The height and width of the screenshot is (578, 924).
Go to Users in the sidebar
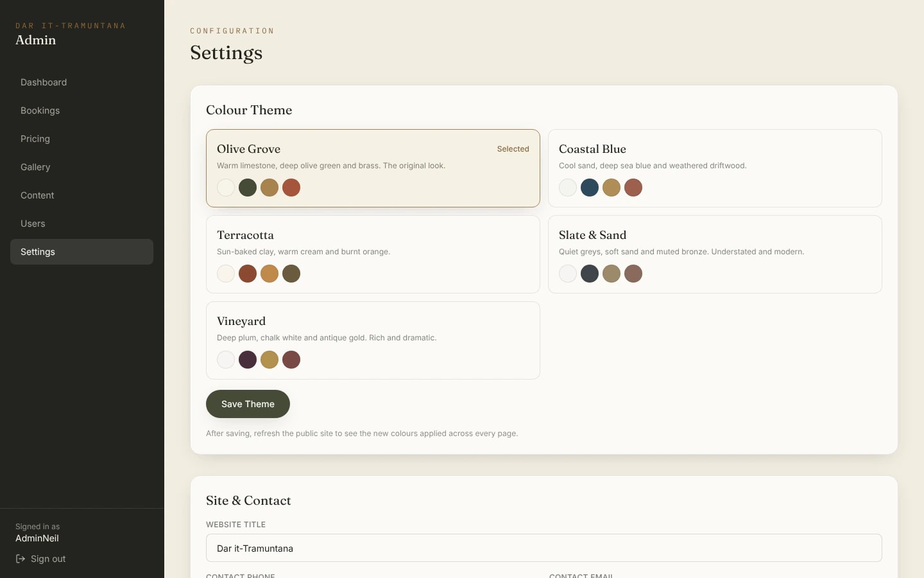81,223
